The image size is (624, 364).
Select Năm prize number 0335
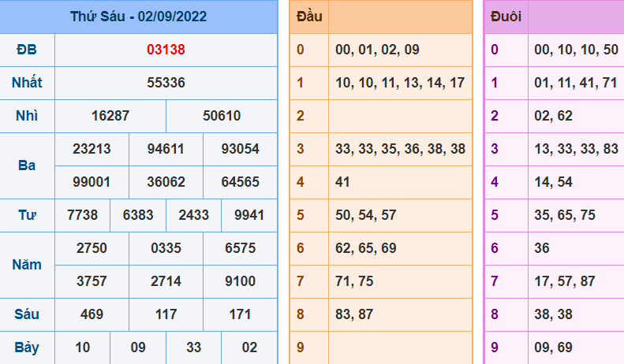pyautogui.click(x=166, y=248)
